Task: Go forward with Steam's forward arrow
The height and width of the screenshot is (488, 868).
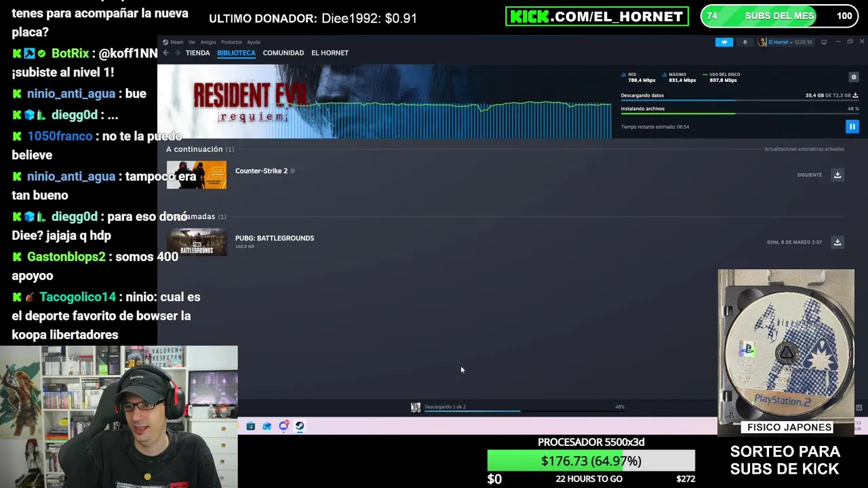Action: click(x=177, y=53)
